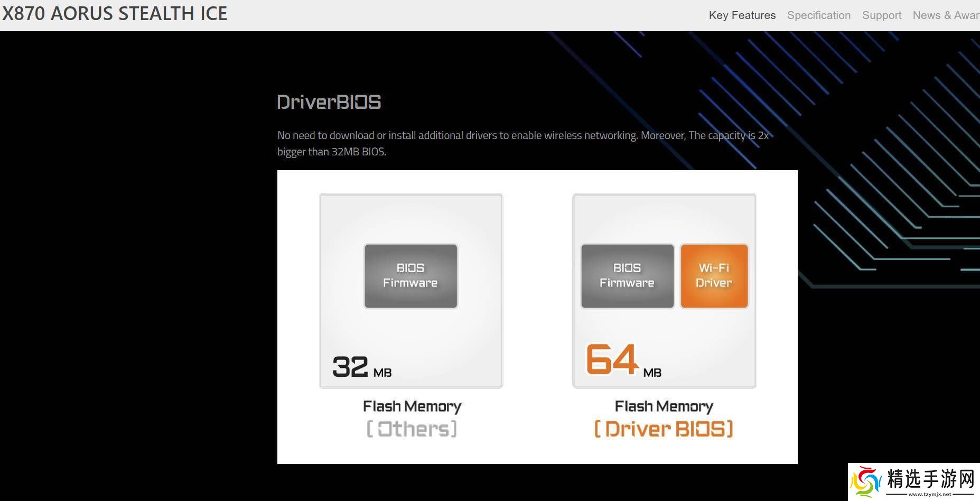Click the orange [Driver BIOS] label
This screenshot has height=501, width=980.
[x=664, y=429]
